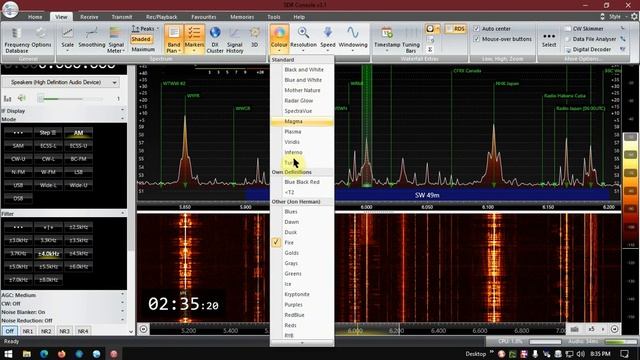Click the Select three-dots button

coord(549,39)
